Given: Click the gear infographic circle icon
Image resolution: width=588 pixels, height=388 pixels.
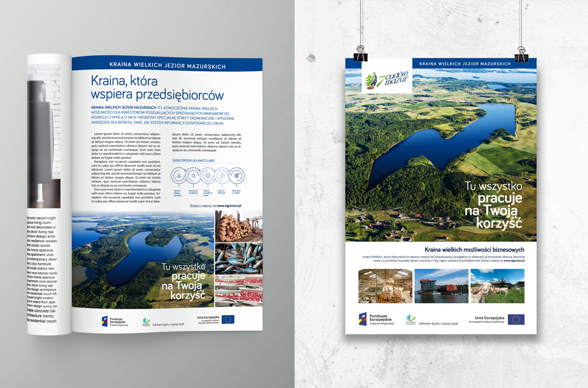Looking at the screenshot, I should click(x=208, y=175).
